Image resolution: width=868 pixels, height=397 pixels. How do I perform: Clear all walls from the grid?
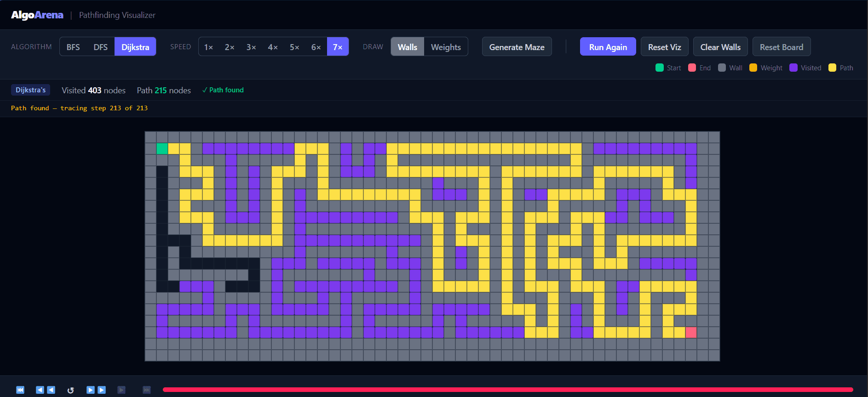pos(720,47)
